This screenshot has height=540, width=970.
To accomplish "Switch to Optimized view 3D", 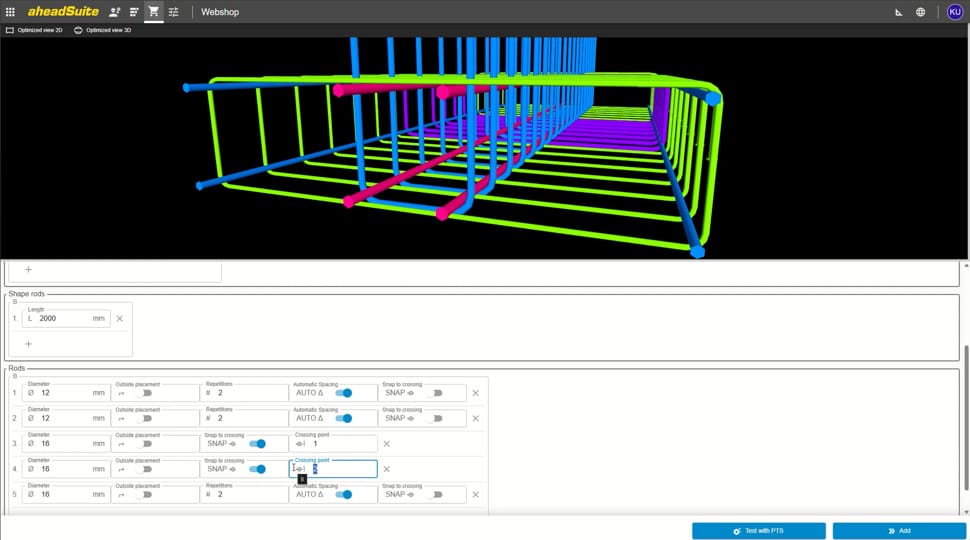I will pos(103,30).
